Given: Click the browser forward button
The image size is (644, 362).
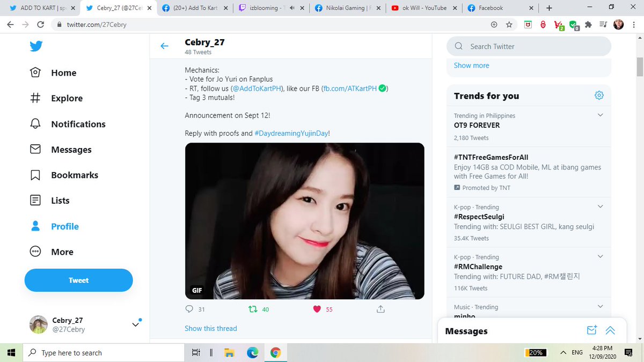Looking at the screenshot, I should pos(25,25).
